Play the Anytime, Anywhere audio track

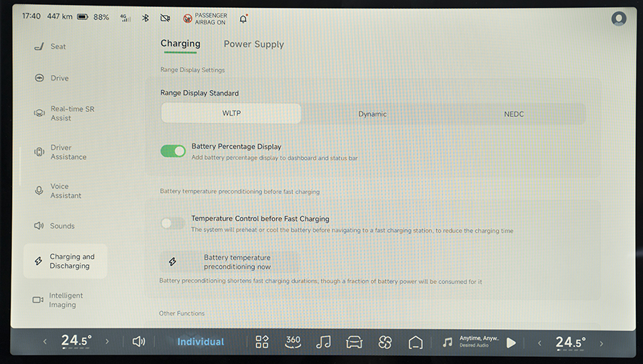(511, 343)
